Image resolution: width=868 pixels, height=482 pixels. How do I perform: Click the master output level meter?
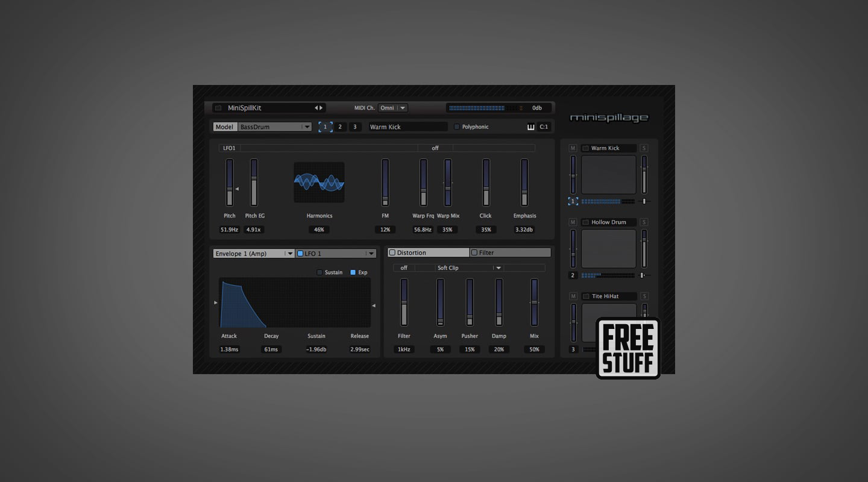pyautogui.click(x=485, y=108)
